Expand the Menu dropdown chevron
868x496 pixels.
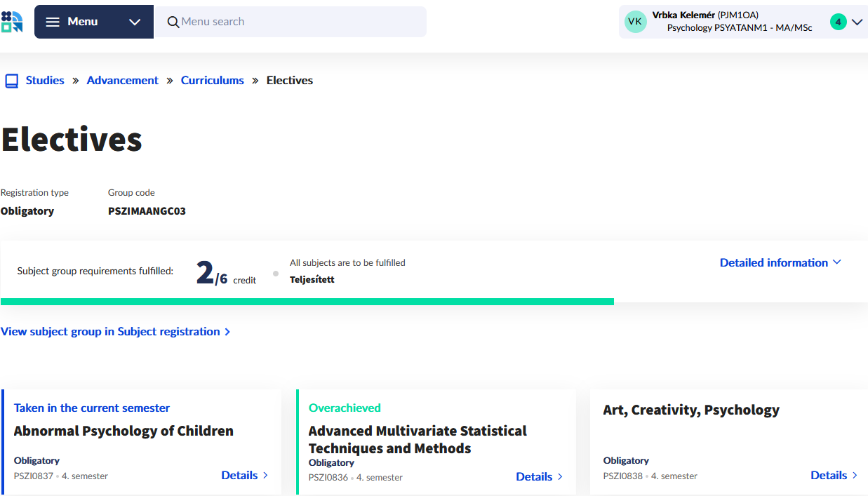(135, 22)
